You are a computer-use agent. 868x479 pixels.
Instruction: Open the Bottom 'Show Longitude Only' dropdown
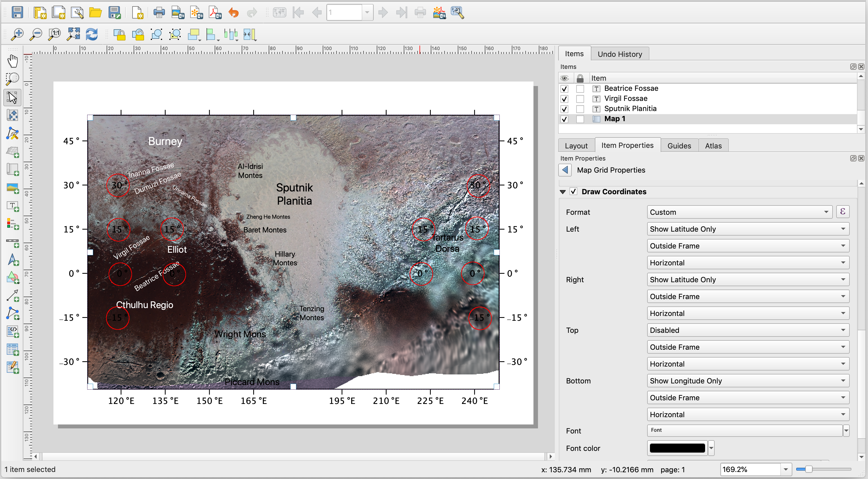click(748, 381)
